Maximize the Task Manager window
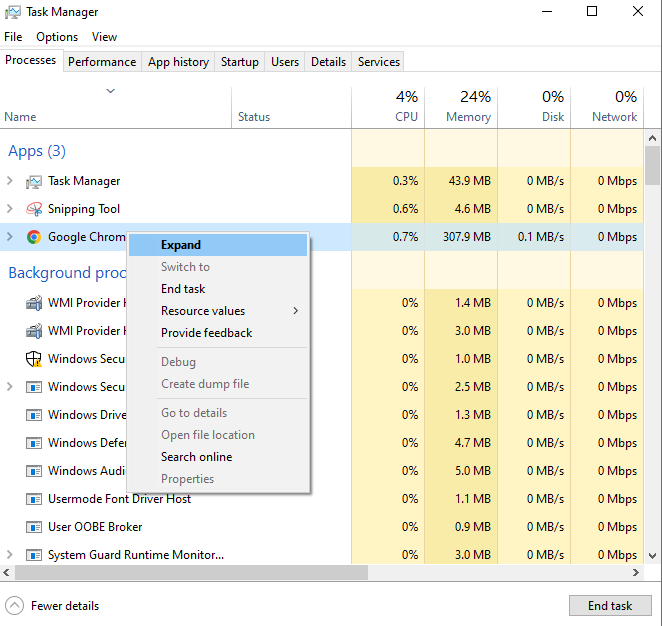Screen dimensions: 662x626 click(x=592, y=11)
